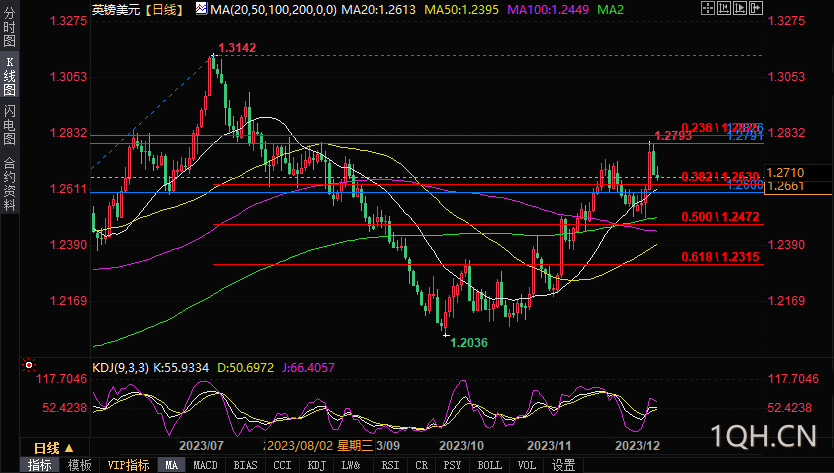Open the 分时图 sidebar tab
834x473 pixels.
9,27
